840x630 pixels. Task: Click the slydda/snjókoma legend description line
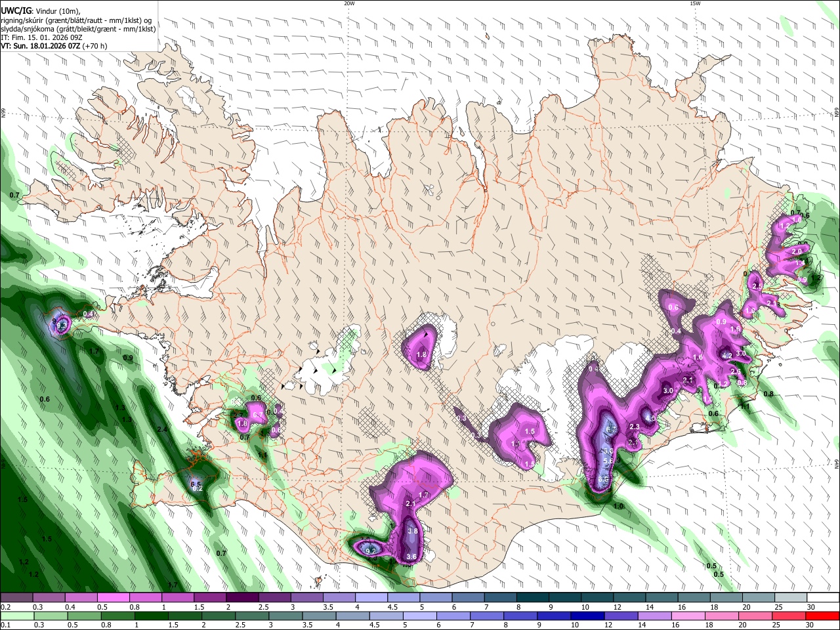pos(78,29)
